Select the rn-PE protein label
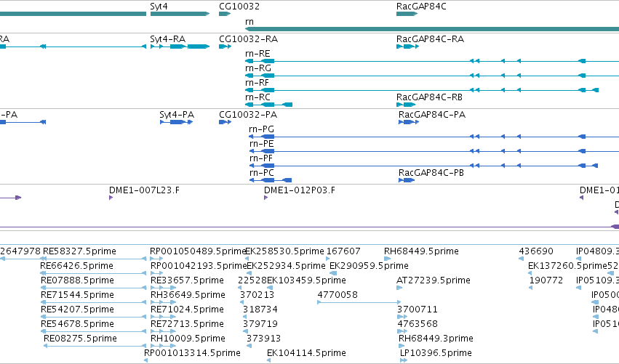 click(x=261, y=144)
